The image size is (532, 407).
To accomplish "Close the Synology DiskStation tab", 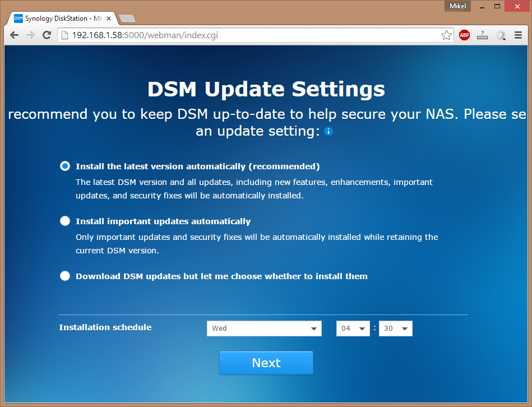I will 109,18.
